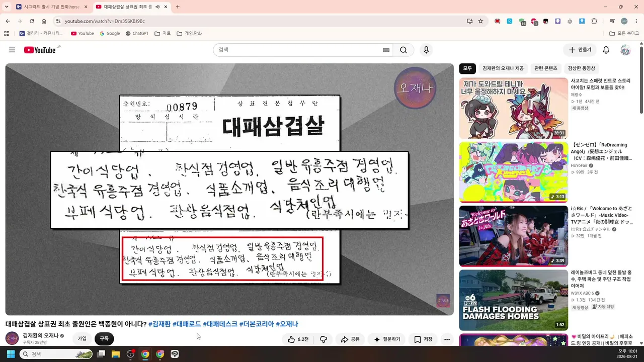Screen dimensions: 644x362
Task: Open on-screen keyboard icon in search box
Action: coord(386,50)
